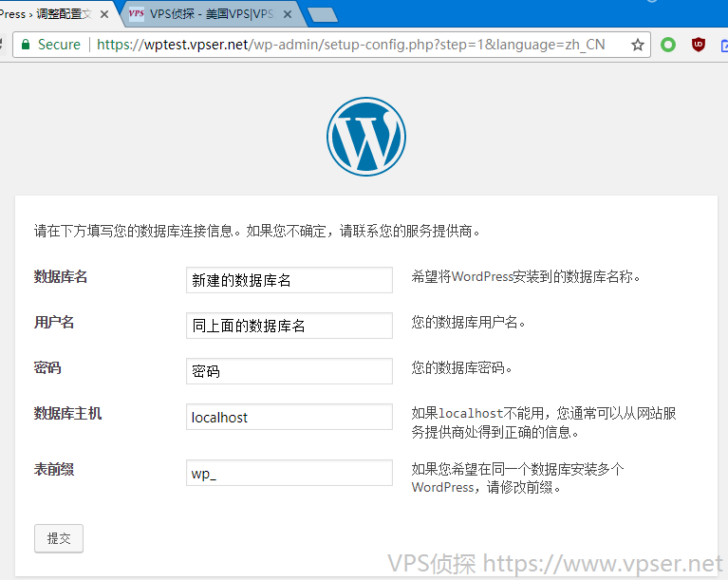Bookmark this page with the star icon
728x580 pixels.
[x=638, y=45]
